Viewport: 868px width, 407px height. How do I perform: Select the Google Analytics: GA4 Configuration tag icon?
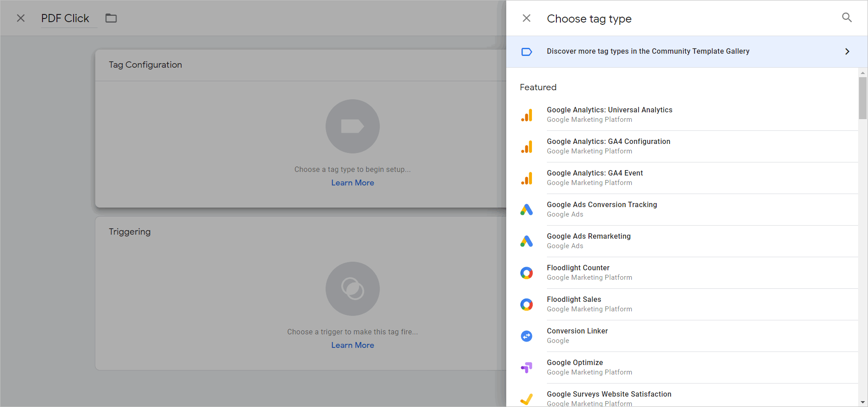(x=527, y=146)
